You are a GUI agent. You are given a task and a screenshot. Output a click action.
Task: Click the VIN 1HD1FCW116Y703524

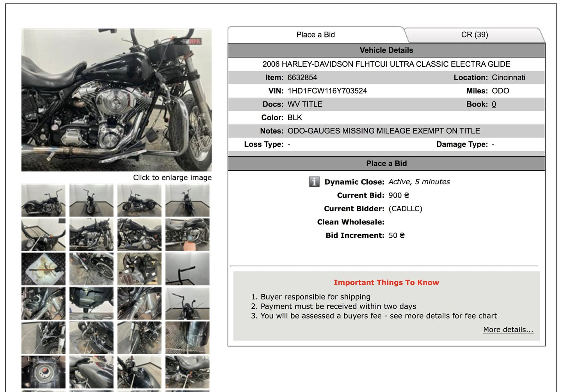(327, 91)
